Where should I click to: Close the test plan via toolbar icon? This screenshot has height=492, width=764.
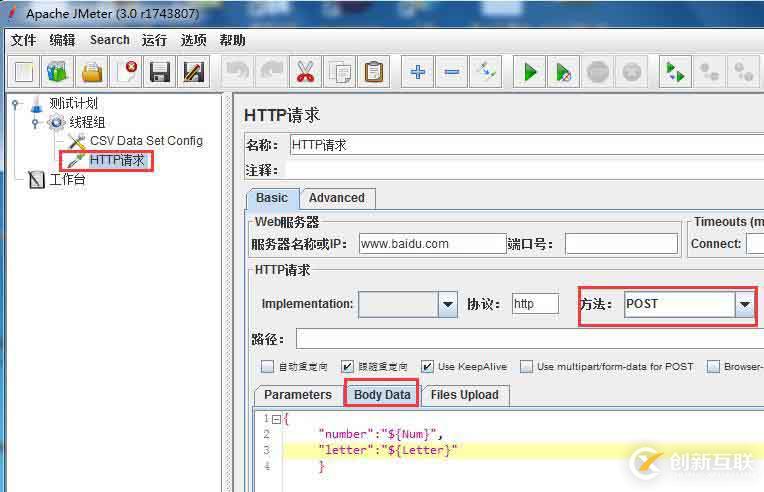pyautogui.click(x=126, y=72)
